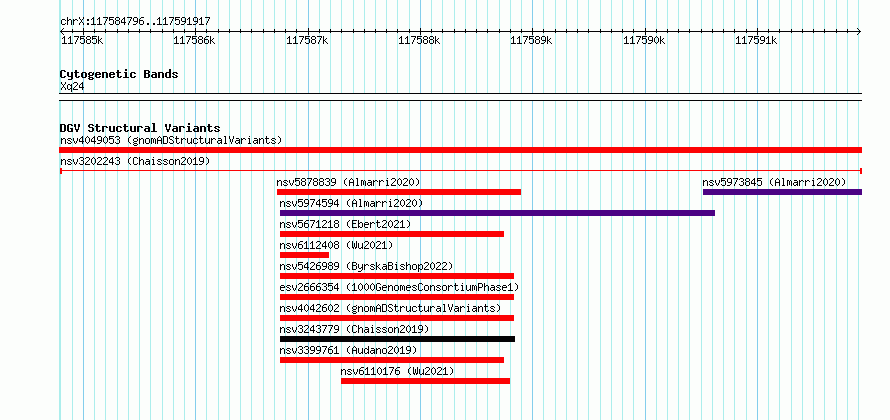Select the red bar under nsv5878839
Screen dimensions: 890x420
pyautogui.click(x=399, y=192)
